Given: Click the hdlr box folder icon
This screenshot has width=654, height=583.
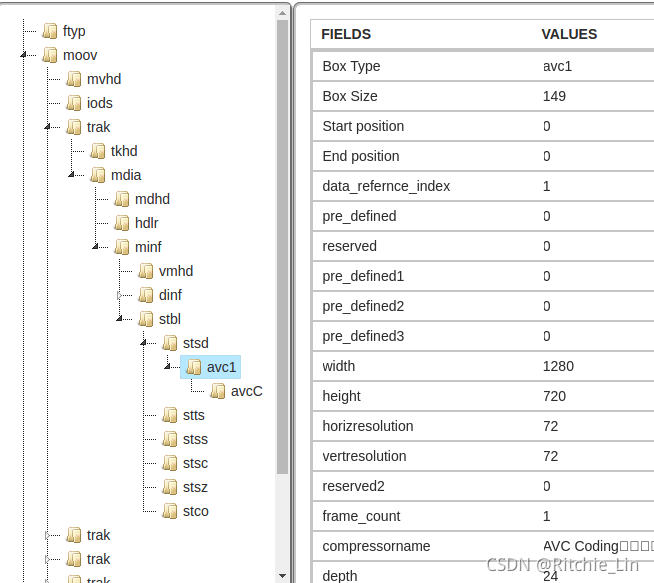Looking at the screenshot, I should tap(122, 223).
